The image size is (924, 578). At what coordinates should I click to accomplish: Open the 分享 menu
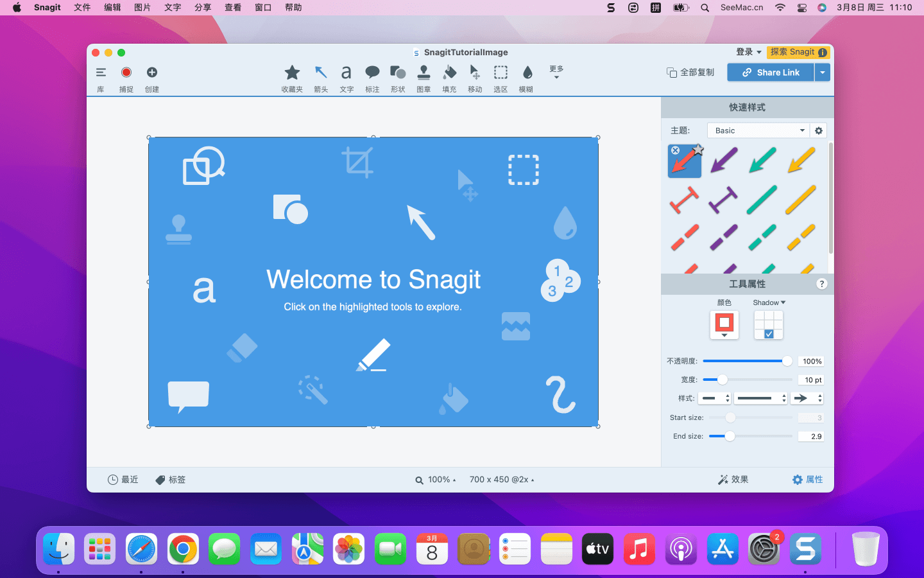203,8
